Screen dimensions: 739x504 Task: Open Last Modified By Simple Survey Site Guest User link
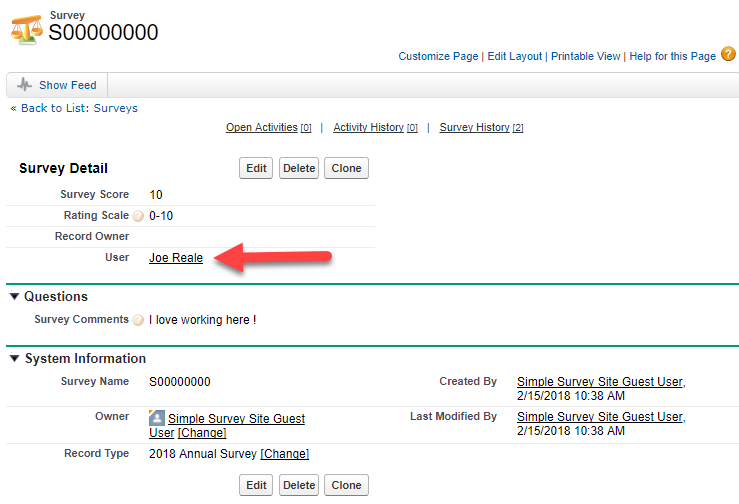[601, 417]
